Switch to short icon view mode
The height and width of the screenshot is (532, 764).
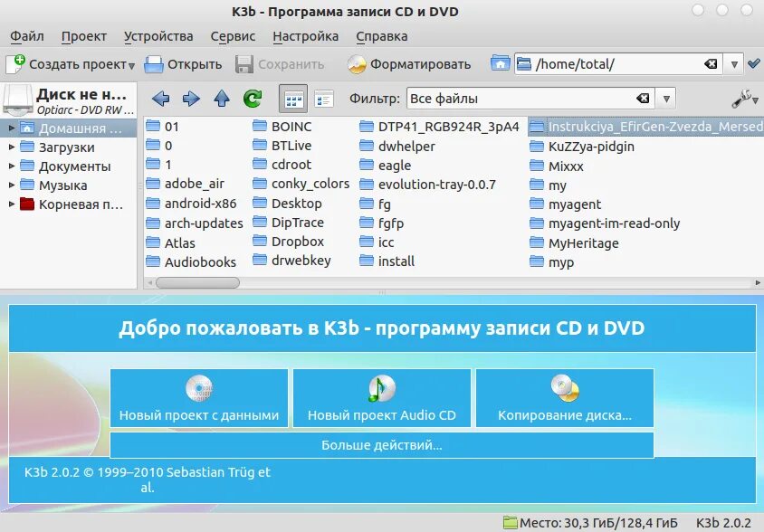click(x=292, y=99)
